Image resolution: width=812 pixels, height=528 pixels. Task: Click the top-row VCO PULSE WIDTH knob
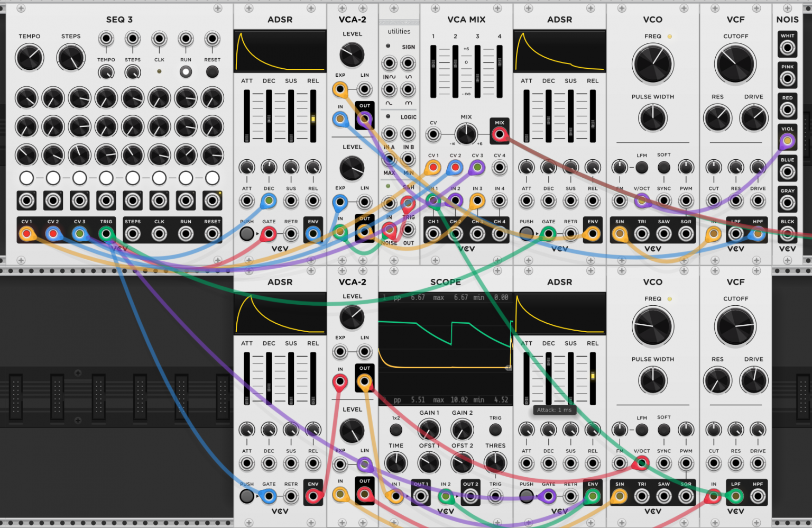point(653,117)
